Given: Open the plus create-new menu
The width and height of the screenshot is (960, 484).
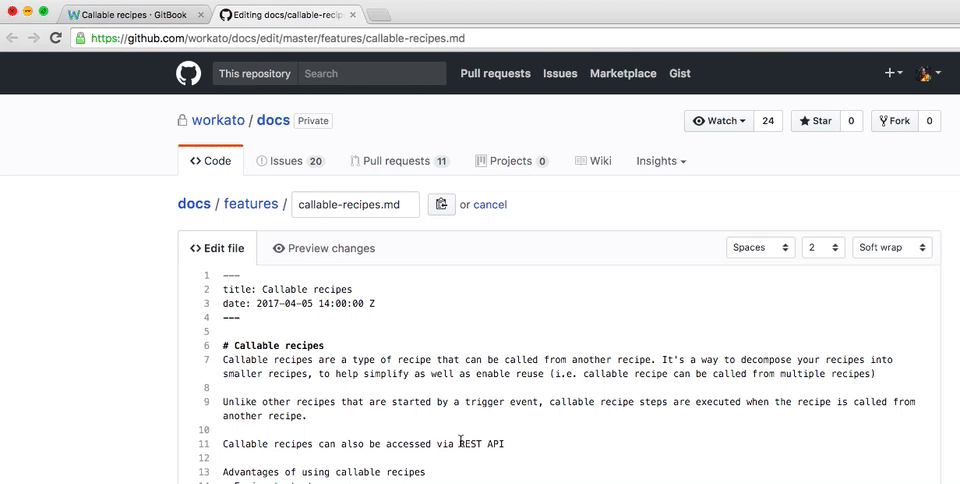Looking at the screenshot, I should [893, 73].
